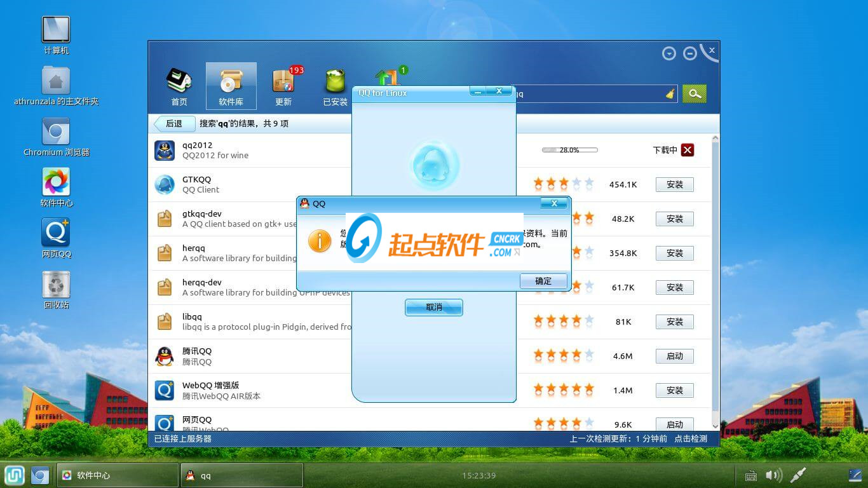Click the qq2012 app icon in results
This screenshot has width=868, height=488.
165,151
